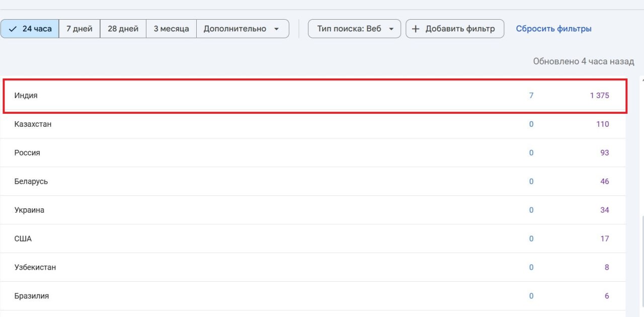Viewport: 644px width, 317px height.
Task: Click the Узбекистан country row
Action: (35, 268)
